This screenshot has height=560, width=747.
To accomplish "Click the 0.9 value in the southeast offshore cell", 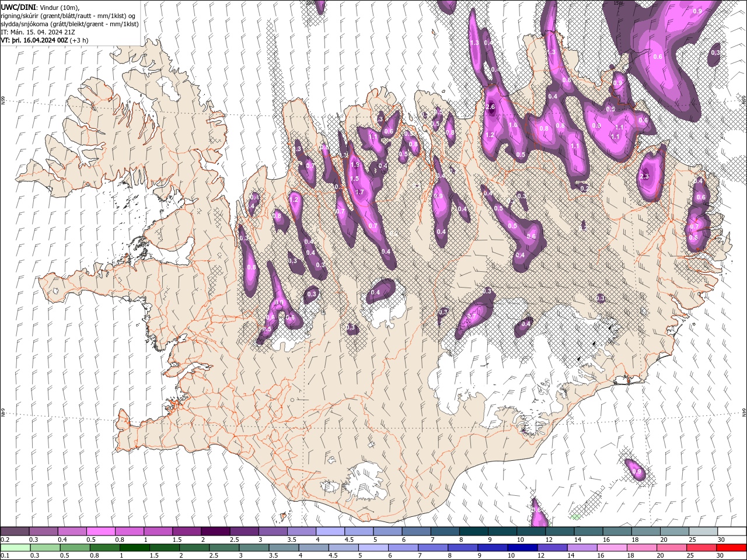I will pos(637,472).
